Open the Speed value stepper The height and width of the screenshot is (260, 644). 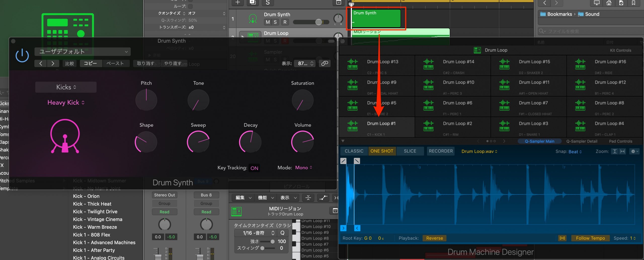point(633,238)
